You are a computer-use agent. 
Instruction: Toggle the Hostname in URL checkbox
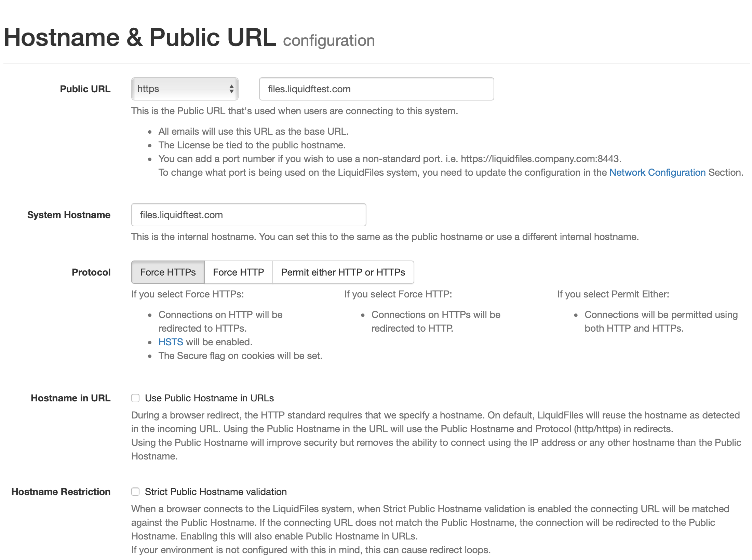[x=135, y=398]
